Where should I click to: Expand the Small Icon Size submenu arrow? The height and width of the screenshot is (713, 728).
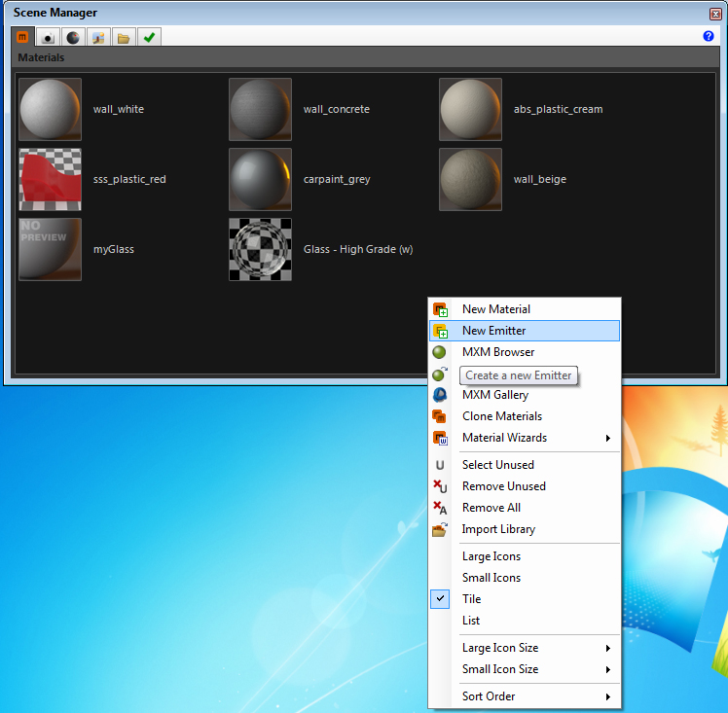point(607,669)
